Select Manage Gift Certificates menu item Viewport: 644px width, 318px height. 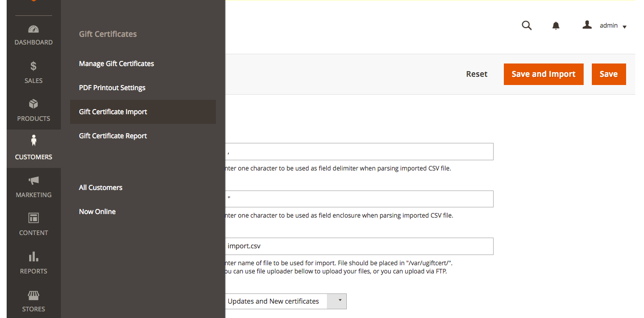117,63
